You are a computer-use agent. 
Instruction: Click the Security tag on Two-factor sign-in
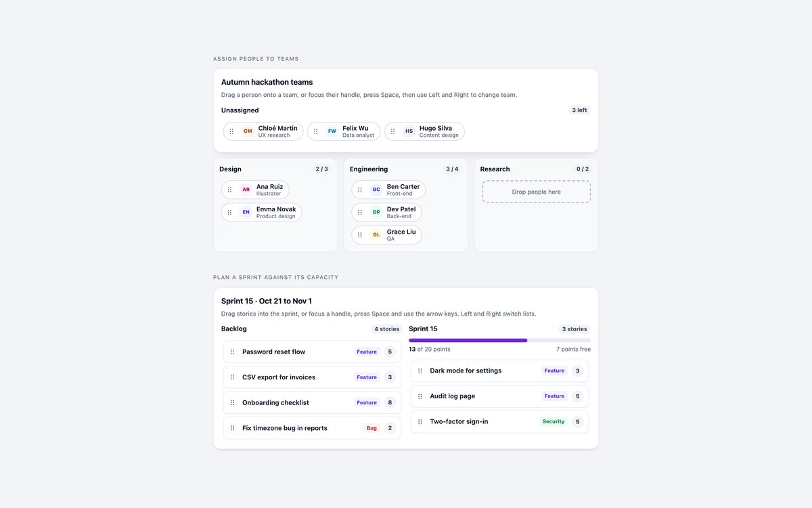(554, 421)
